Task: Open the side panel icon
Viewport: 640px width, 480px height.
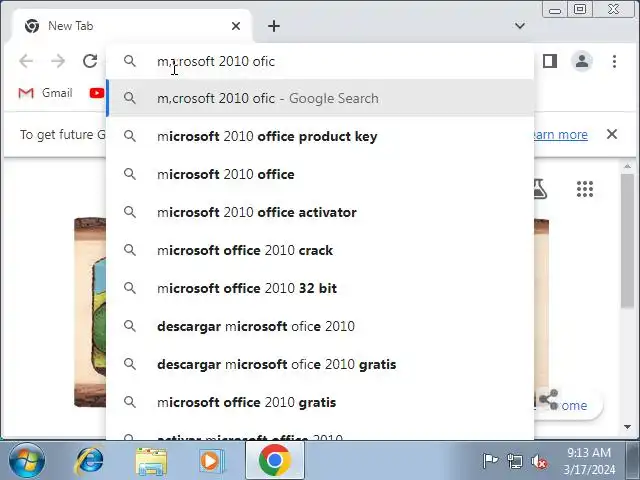Action: point(550,61)
